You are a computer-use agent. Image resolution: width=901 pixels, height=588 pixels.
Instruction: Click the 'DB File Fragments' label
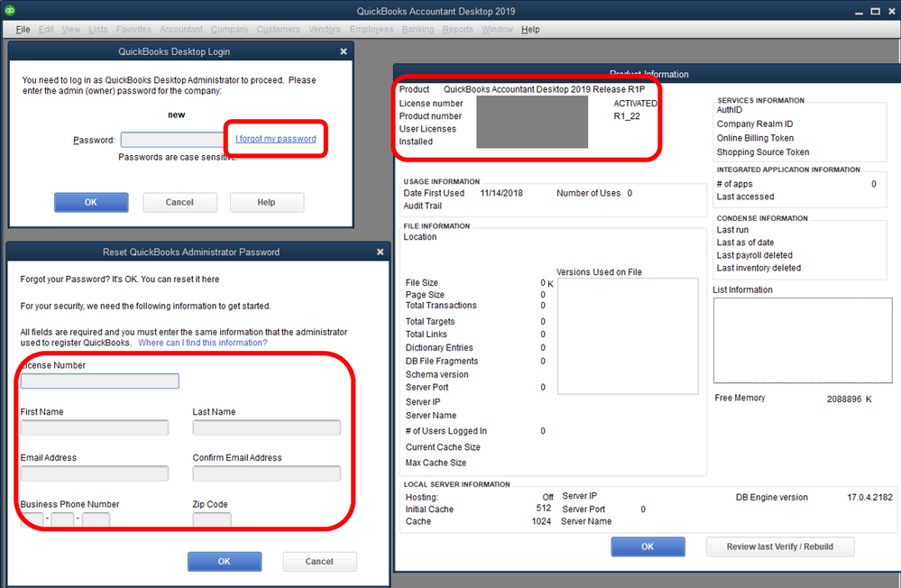coord(442,361)
